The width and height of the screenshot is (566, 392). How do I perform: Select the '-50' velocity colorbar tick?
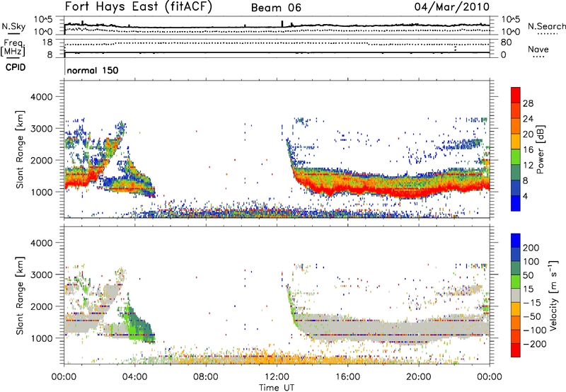531,316
